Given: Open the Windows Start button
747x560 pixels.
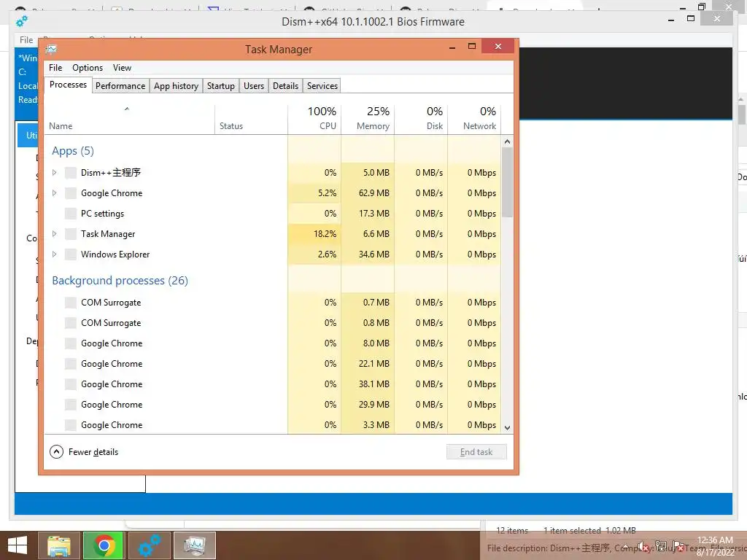Looking at the screenshot, I should click(x=18, y=545).
